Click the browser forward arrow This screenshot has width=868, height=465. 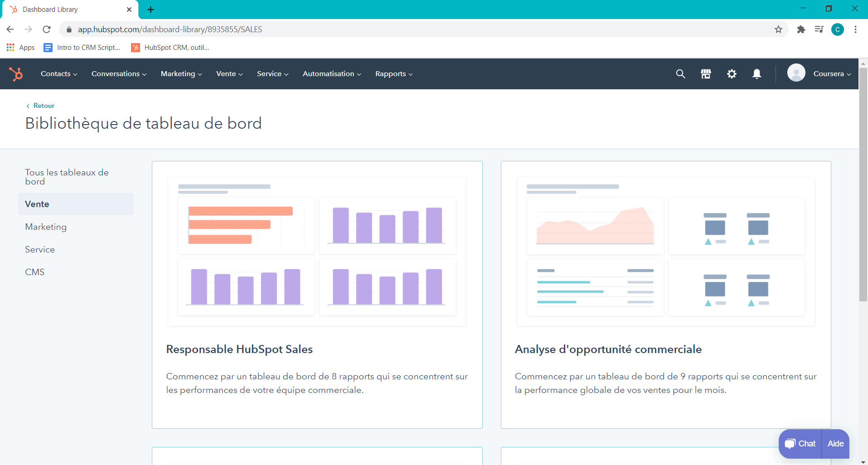tap(28, 29)
